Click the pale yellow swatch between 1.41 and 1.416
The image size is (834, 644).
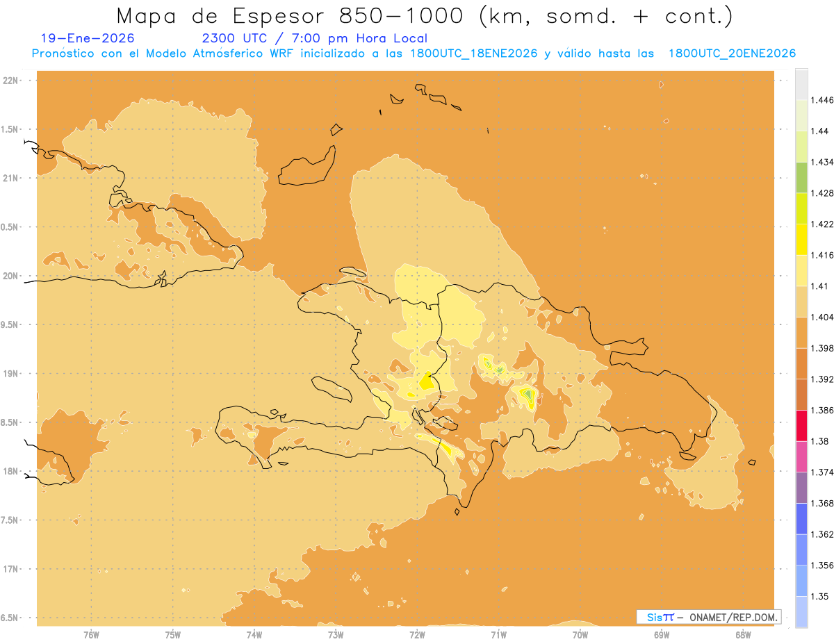tap(801, 271)
